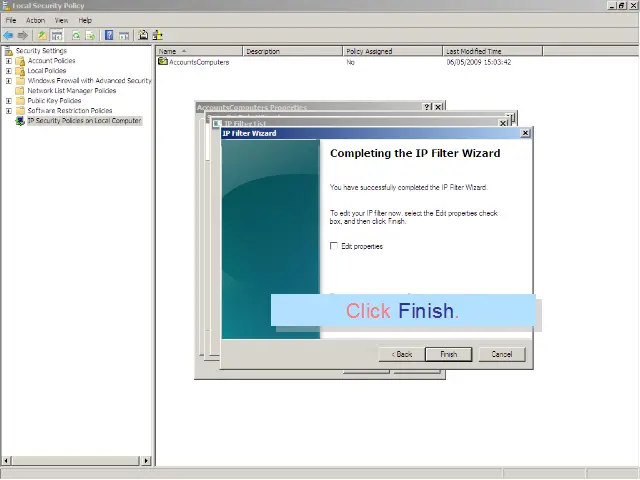Viewport: 640px width, 480px height.
Task: Select Network List Manager Policies in tree
Action: pyautogui.click(x=71, y=91)
